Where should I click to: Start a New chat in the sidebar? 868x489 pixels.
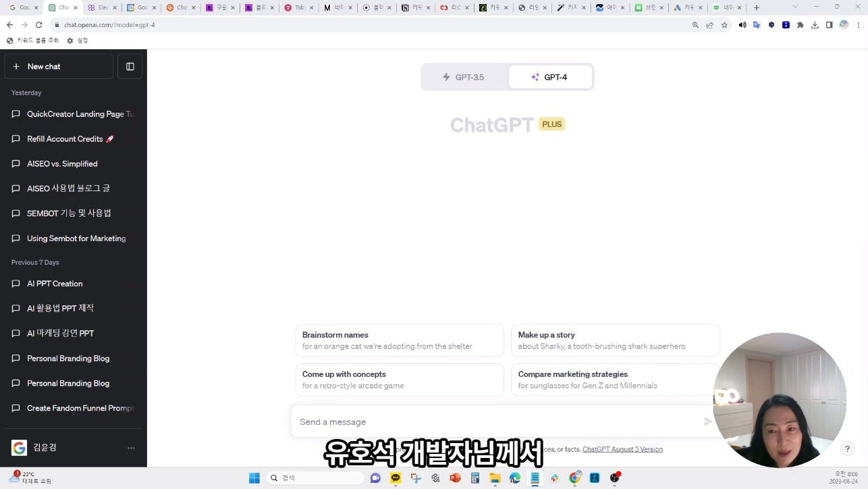coord(59,66)
